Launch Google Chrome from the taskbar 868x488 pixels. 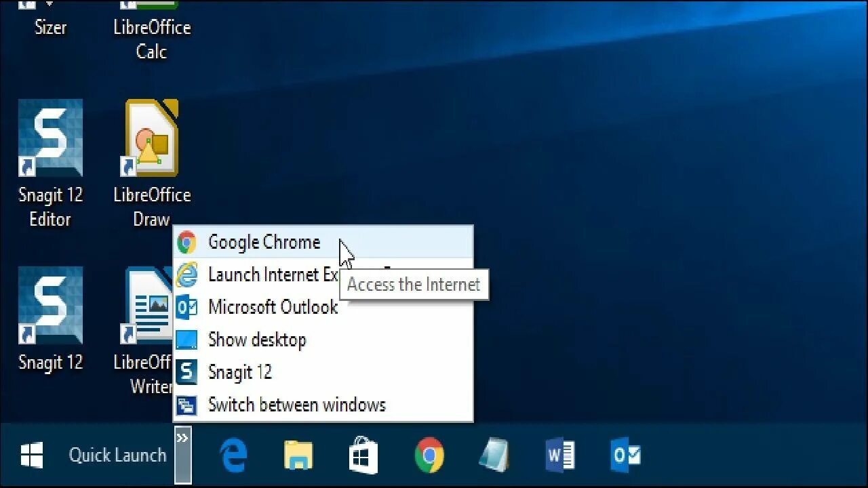click(x=429, y=455)
